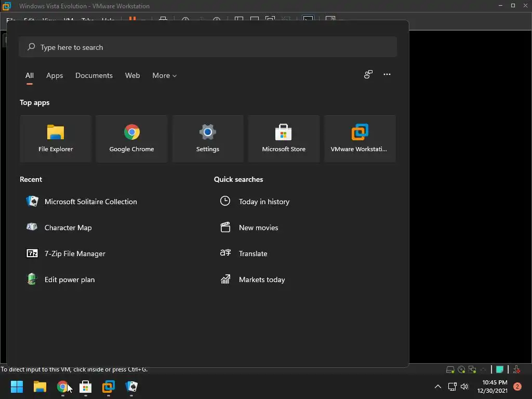Screen dimensions: 532x399
Task: Run the Translate quick search
Action: [x=244, y=254]
